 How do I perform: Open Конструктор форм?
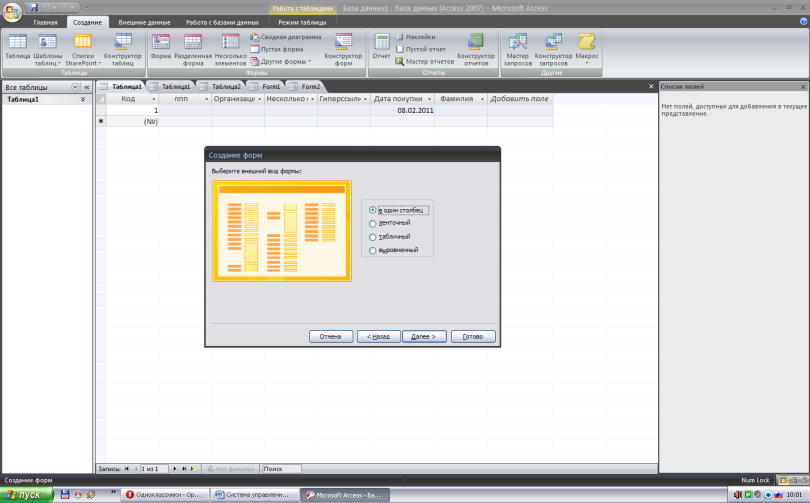coord(343,49)
